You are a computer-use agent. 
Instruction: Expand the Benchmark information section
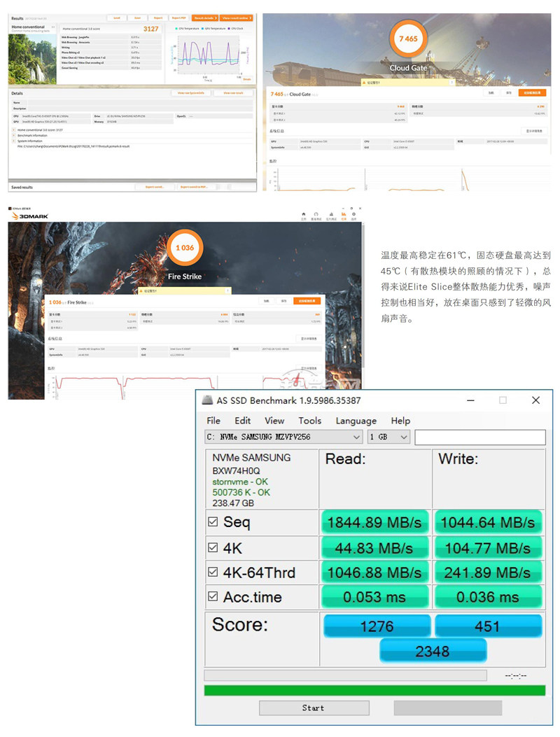pyautogui.click(x=14, y=135)
